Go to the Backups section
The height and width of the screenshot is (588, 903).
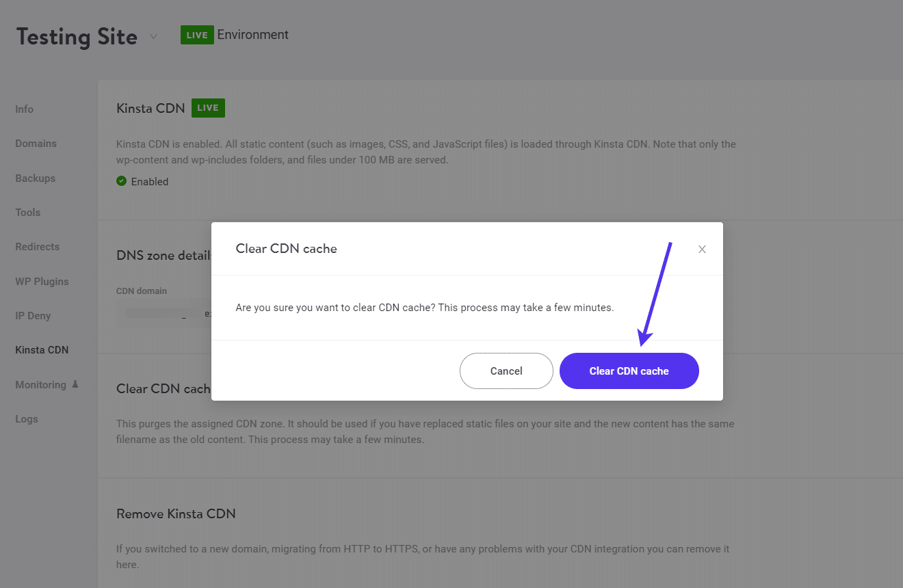click(35, 178)
